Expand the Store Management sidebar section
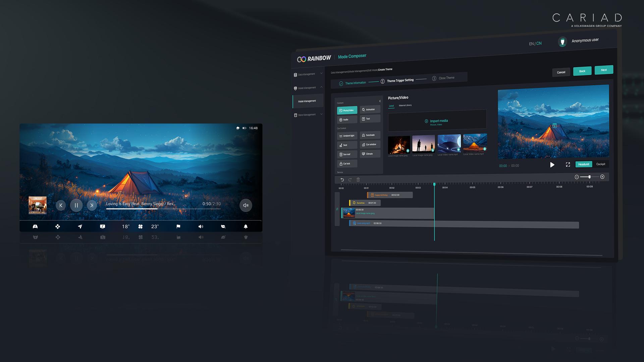644x362 pixels. [x=307, y=115]
